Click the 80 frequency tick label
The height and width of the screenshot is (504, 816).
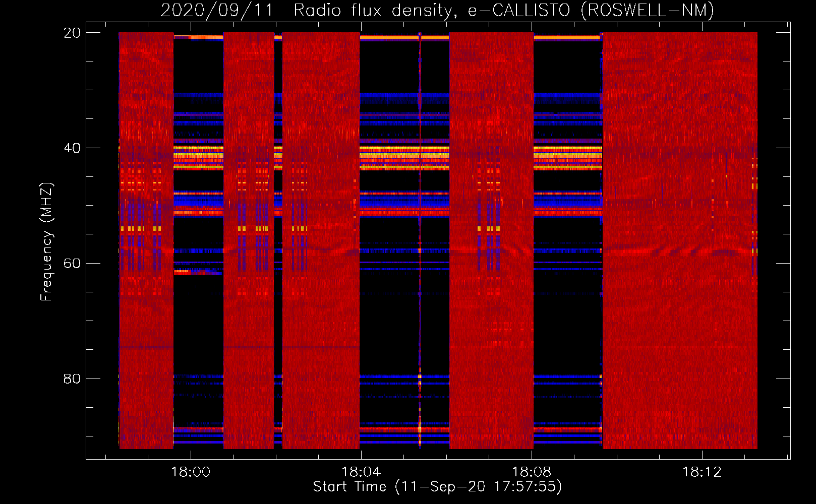[x=72, y=379]
